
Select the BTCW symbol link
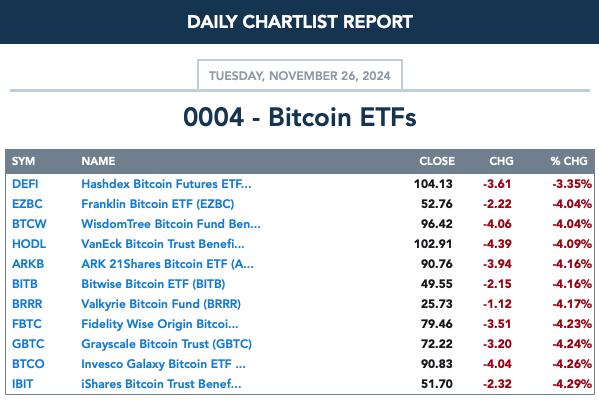click(29, 224)
